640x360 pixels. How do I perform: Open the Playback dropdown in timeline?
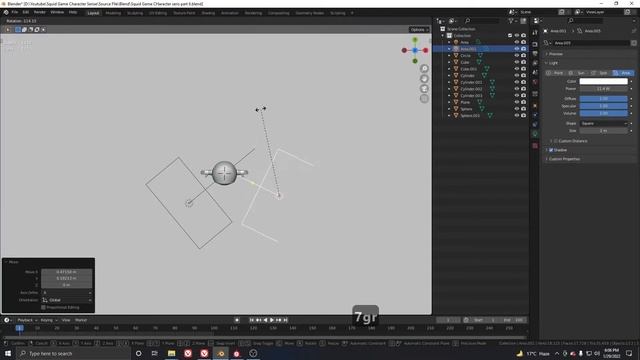tap(27, 320)
